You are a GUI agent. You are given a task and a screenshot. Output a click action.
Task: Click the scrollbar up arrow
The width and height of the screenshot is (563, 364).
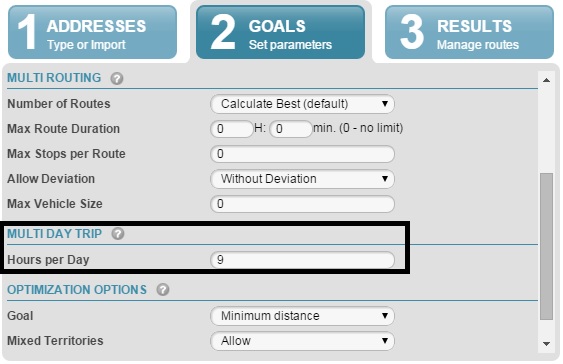pos(546,80)
